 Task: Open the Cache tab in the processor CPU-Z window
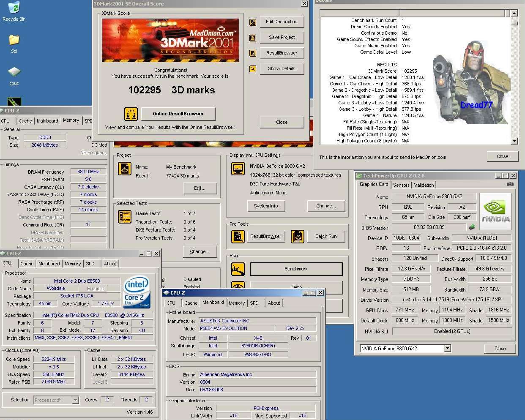click(27, 264)
